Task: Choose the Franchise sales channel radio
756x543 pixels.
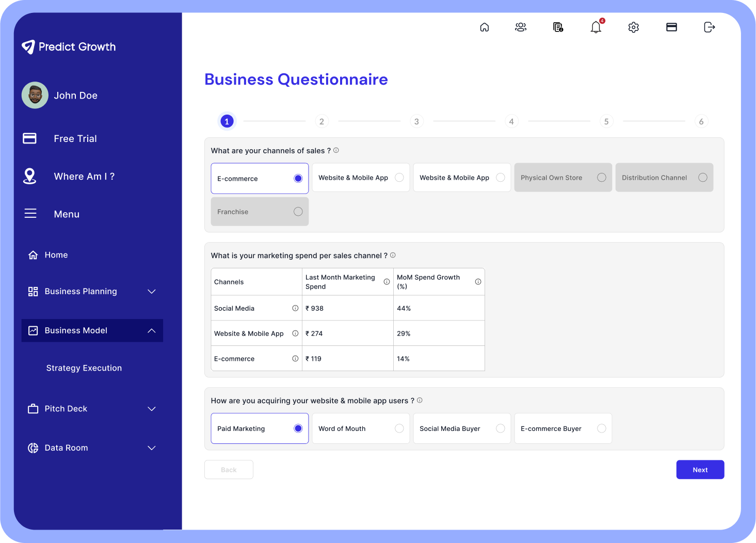Action: (x=298, y=212)
